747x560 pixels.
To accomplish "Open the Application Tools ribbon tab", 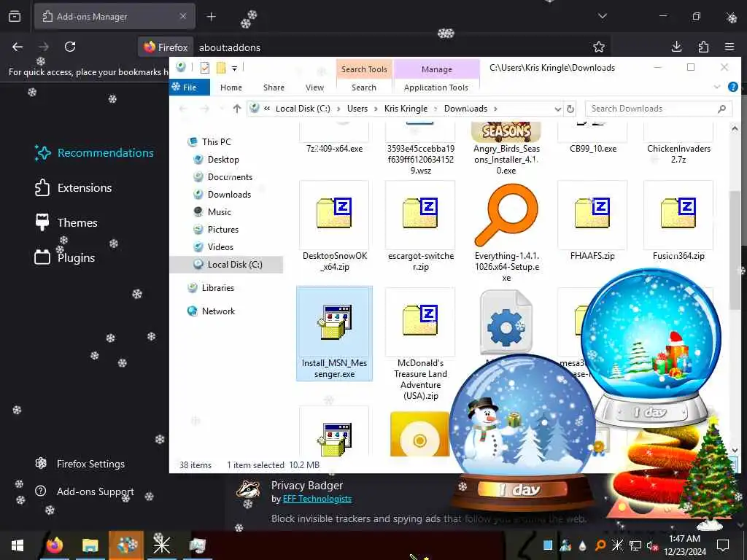I will tap(436, 87).
